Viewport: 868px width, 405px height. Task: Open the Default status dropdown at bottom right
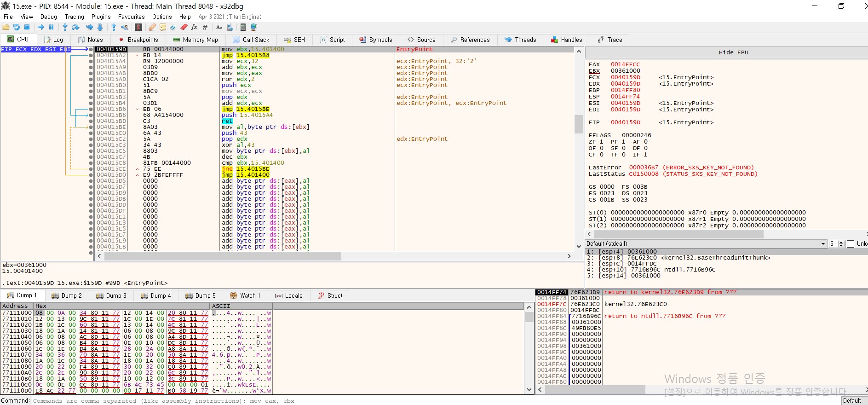[x=854, y=400]
